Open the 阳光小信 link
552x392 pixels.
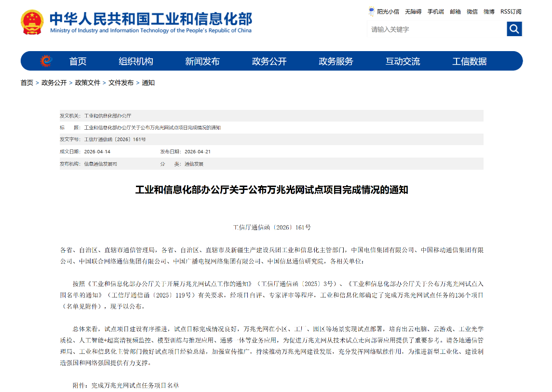[x=388, y=12]
